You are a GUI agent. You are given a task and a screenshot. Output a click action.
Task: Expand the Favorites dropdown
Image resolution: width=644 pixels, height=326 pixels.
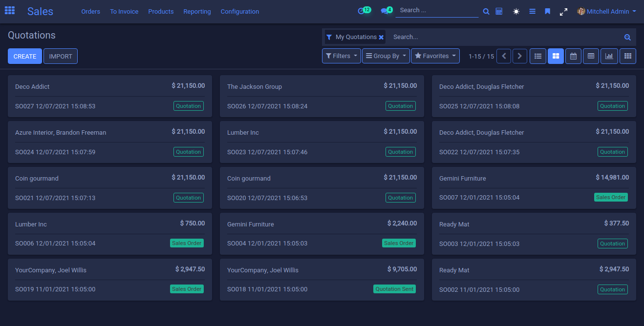coord(435,56)
